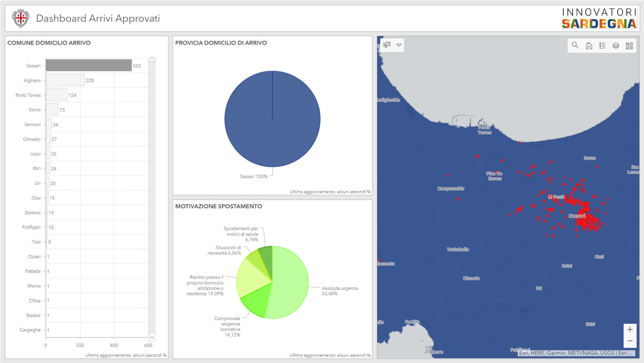This screenshot has height=363, width=644.
Task: Reset map to default home extent
Action: [x=589, y=46]
